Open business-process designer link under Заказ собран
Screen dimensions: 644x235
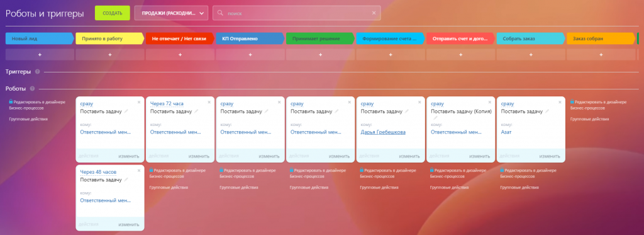point(599,105)
